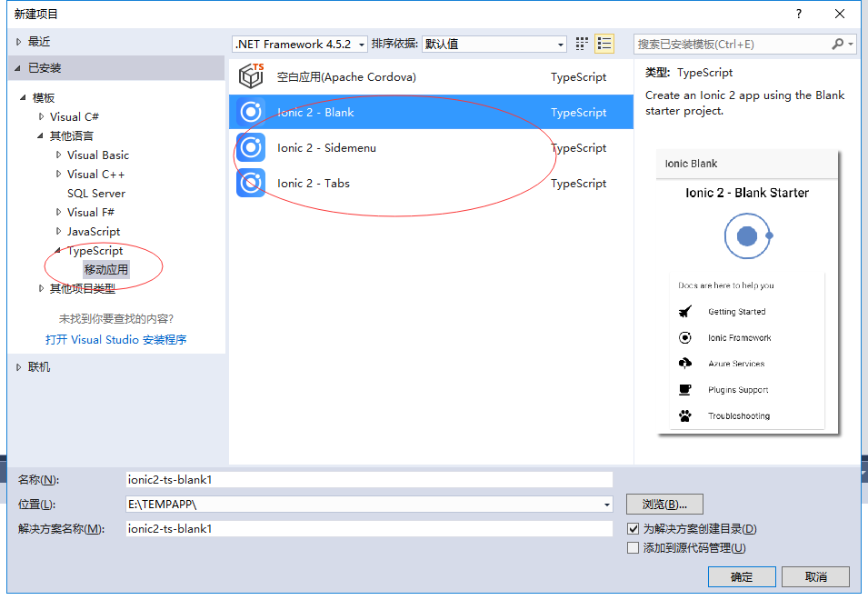Open 打开 Visual Studio 安装程序 link
Screen dimensions: 868x600
click(x=116, y=340)
